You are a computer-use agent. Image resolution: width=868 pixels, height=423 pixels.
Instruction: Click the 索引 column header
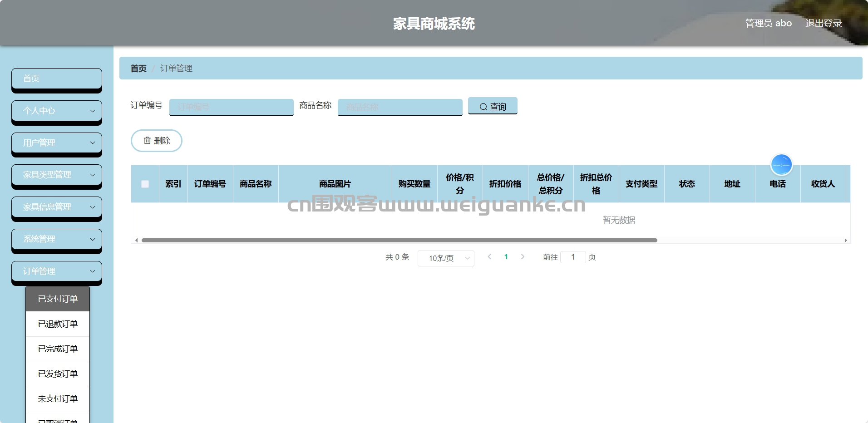pos(173,184)
